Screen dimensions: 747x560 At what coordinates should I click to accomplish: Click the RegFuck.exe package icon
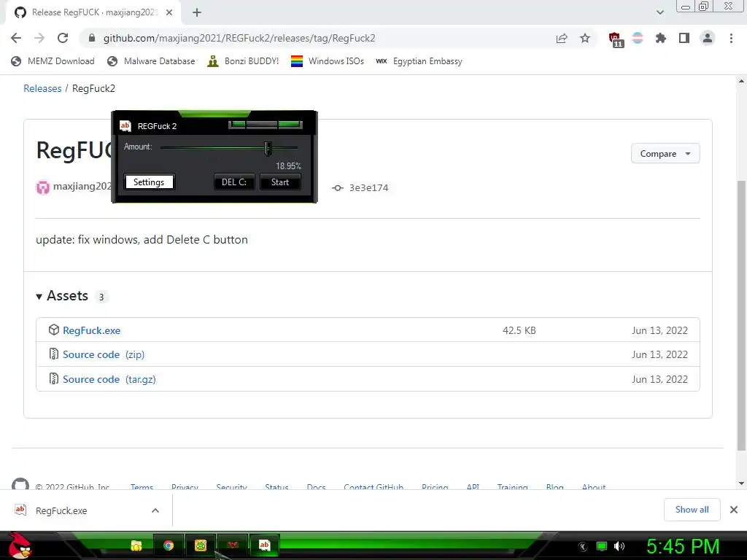pos(54,330)
